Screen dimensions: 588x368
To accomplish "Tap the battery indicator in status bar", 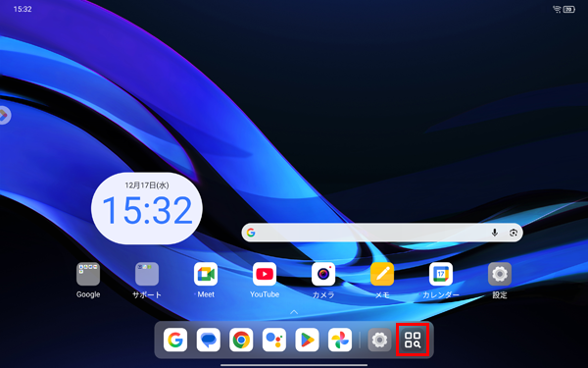I will point(568,9).
